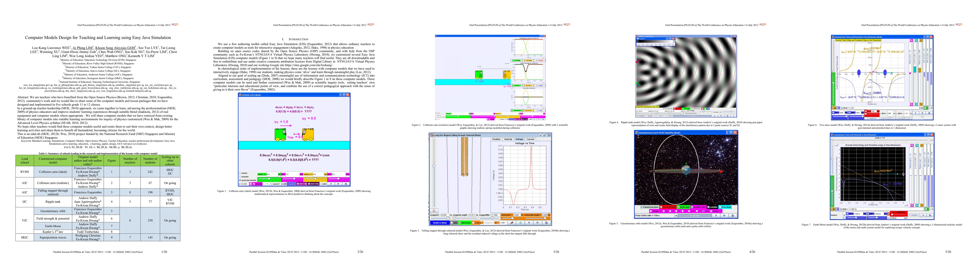Toggle the electrons checkbox
The height and width of the screenshot is (277, 980).
pyautogui.click(x=459, y=223)
